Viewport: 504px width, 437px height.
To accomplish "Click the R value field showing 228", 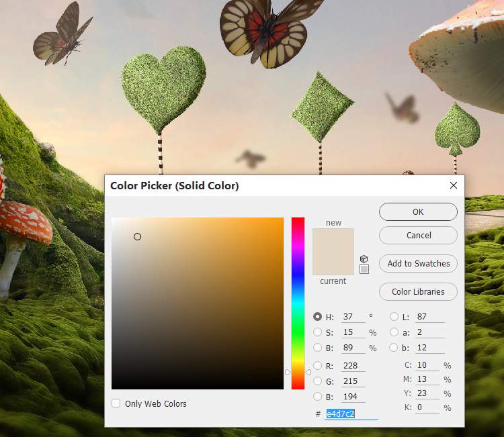I will pyautogui.click(x=353, y=366).
